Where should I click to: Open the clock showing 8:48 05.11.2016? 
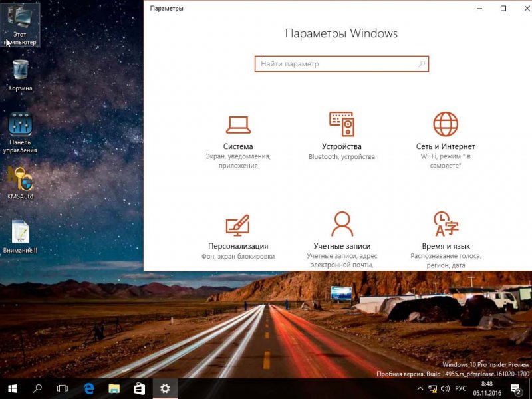(x=487, y=389)
